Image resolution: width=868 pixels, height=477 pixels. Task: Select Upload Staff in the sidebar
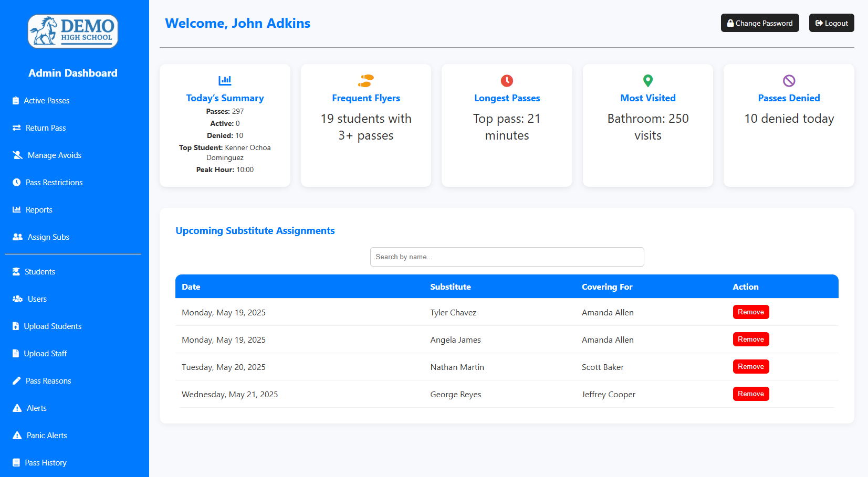pos(46,353)
